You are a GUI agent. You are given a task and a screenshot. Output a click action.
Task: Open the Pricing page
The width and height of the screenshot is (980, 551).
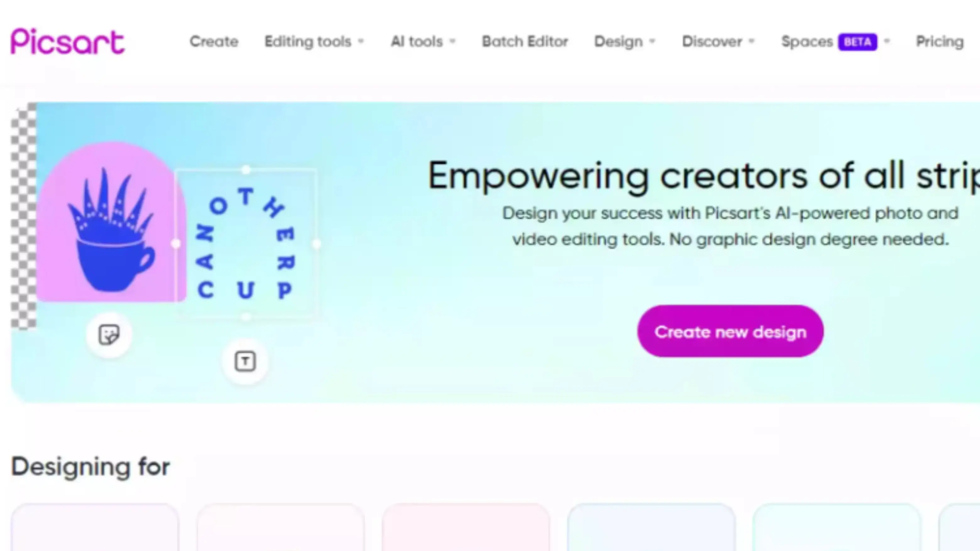pos(940,42)
